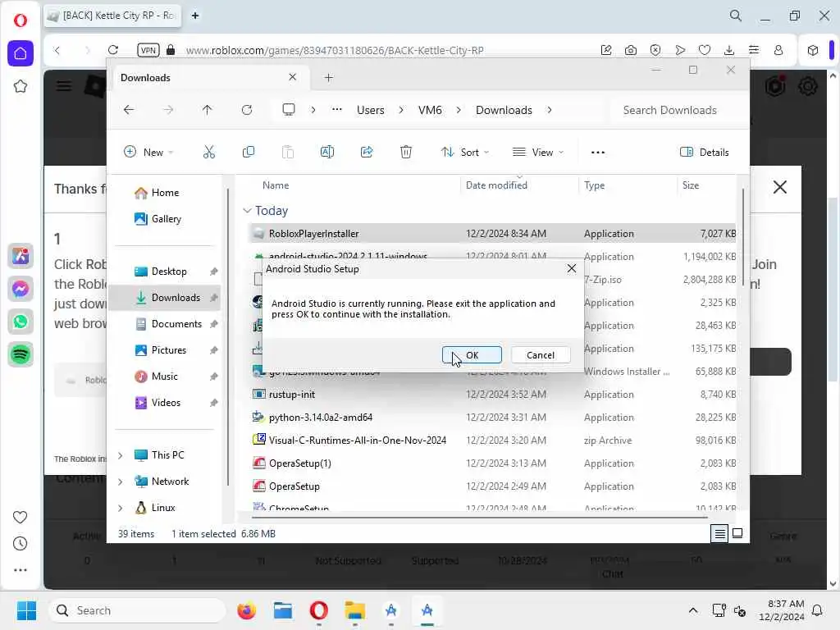The image size is (840, 630).
Task: Open Opera downloads icon
Action: [x=729, y=50]
